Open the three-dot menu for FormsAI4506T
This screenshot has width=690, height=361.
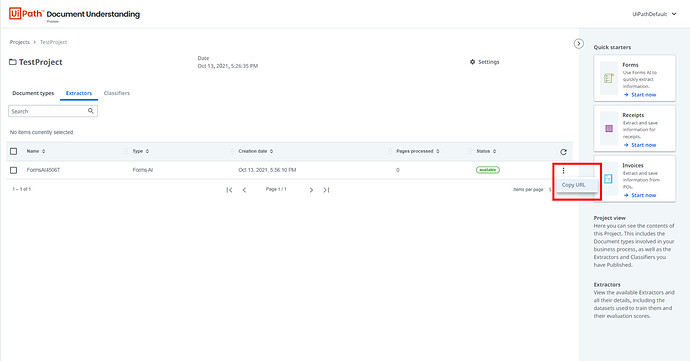[563, 170]
